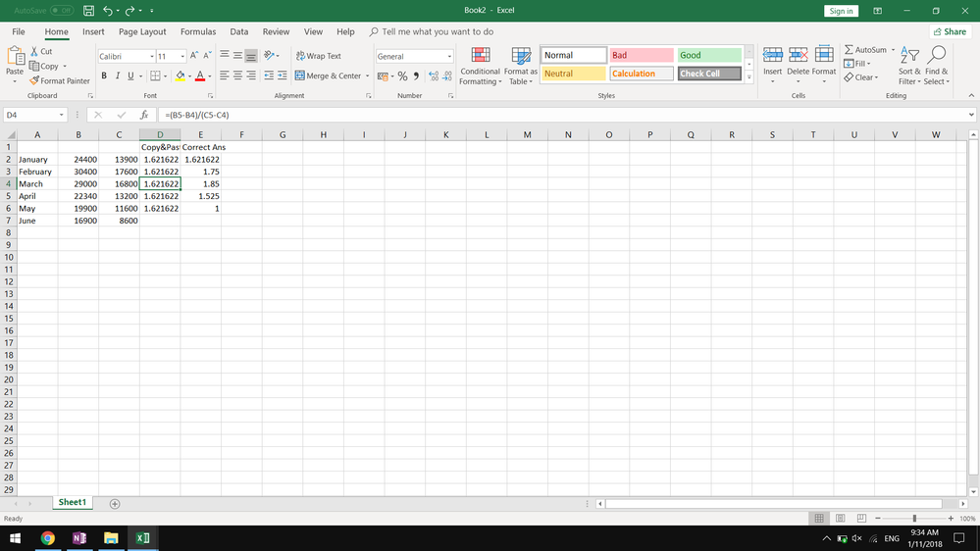Apply bold formatting
This screenshot has width=980, height=551.
(x=104, y=75)
